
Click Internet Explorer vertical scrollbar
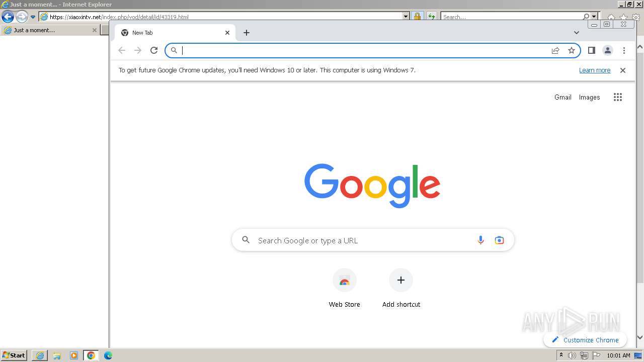(640, 191)
